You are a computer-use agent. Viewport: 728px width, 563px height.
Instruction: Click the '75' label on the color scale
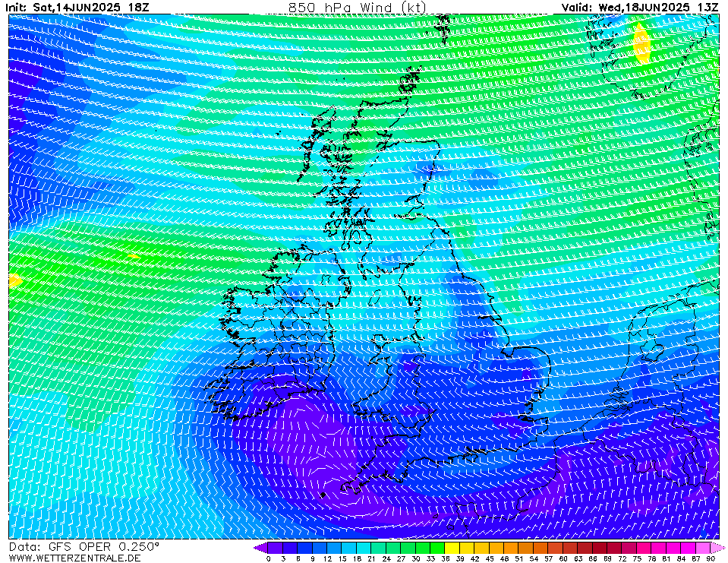[x=637, y=558]
